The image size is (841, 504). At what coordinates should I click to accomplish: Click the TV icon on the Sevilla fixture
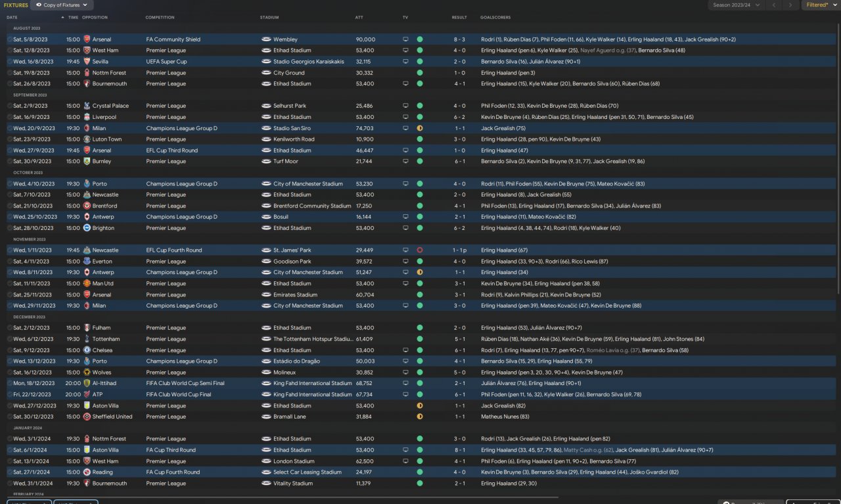(405, 62)
